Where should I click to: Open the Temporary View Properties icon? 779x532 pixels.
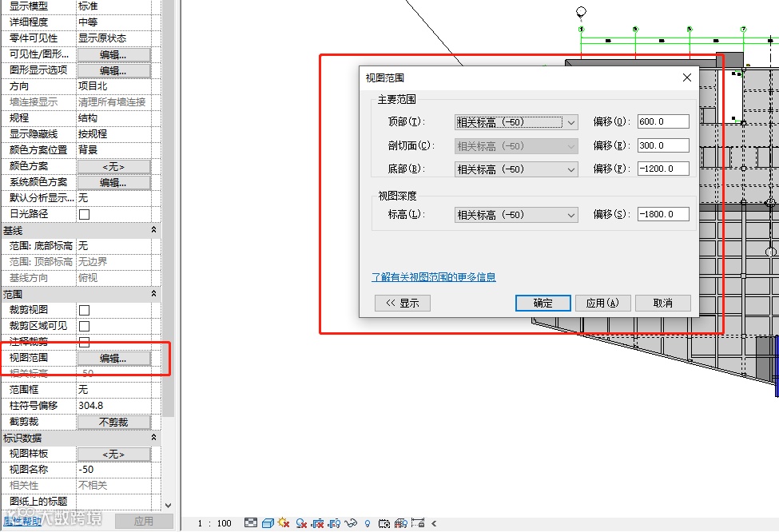384,523
